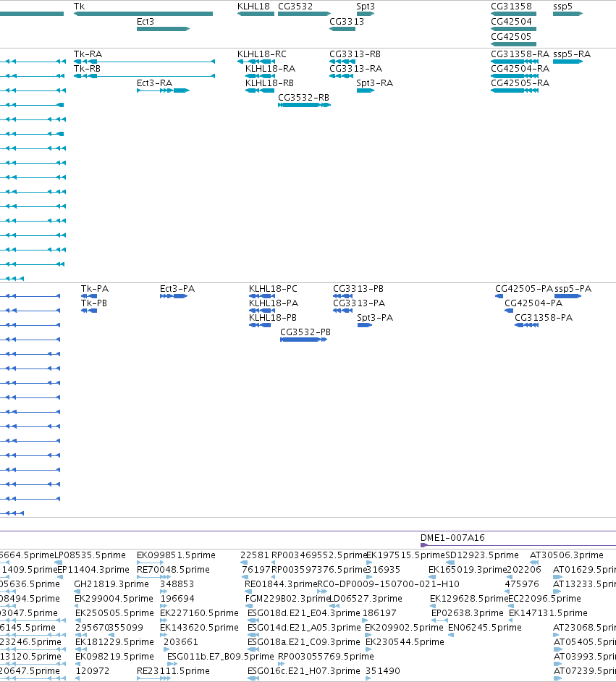Click the ssp5-RA transcript label
Image resolution: width=616 pixels, height=682 pixels.
pos(572,54)
